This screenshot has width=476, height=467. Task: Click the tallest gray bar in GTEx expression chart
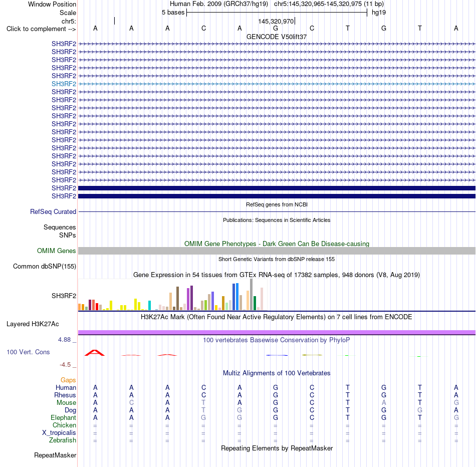(251, 295)
